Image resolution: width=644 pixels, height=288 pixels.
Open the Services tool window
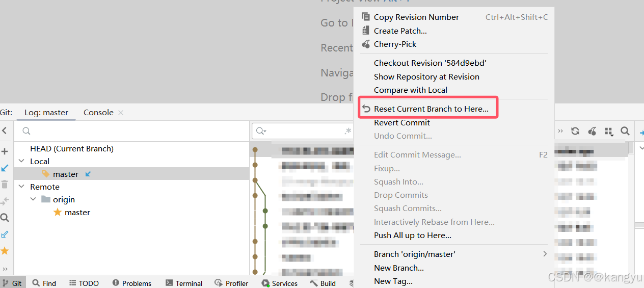tap(280, 283)
